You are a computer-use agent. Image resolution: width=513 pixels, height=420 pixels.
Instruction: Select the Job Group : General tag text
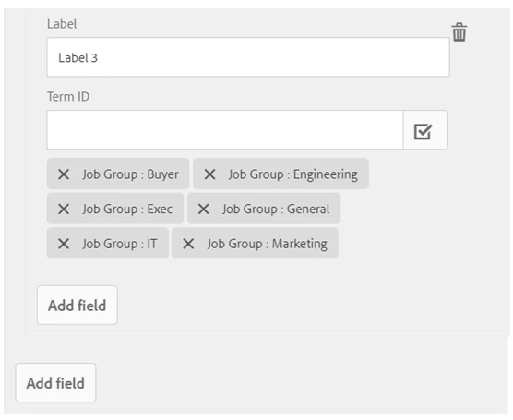[x=276, y=210]
